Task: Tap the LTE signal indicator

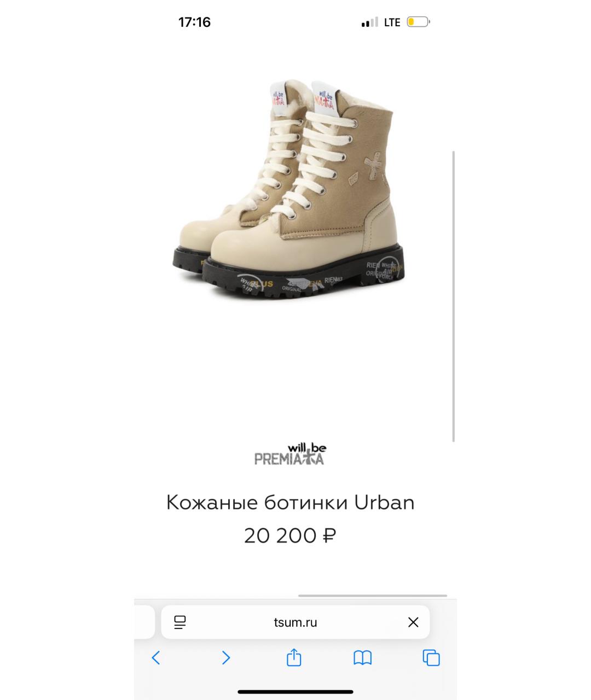Action: tap(392, 22)
